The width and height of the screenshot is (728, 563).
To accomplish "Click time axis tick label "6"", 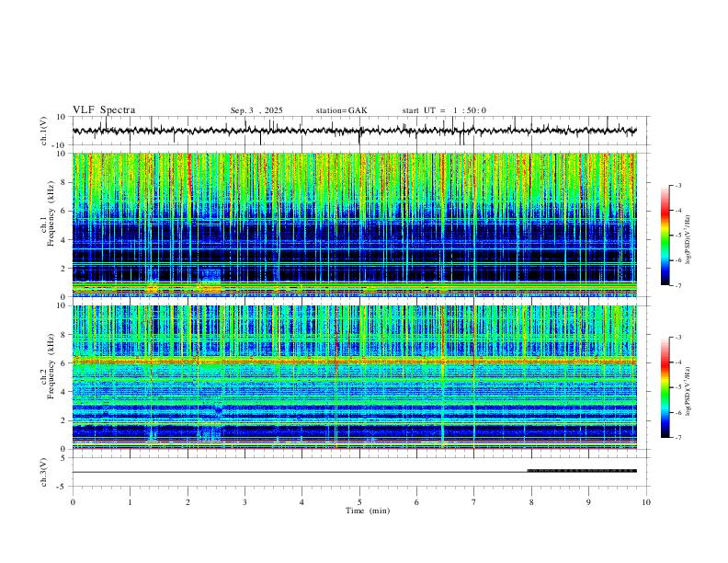I will click(416, 502).
